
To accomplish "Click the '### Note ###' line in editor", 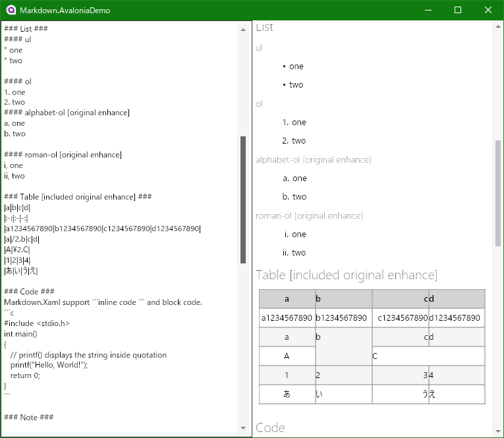I will 28,417.
